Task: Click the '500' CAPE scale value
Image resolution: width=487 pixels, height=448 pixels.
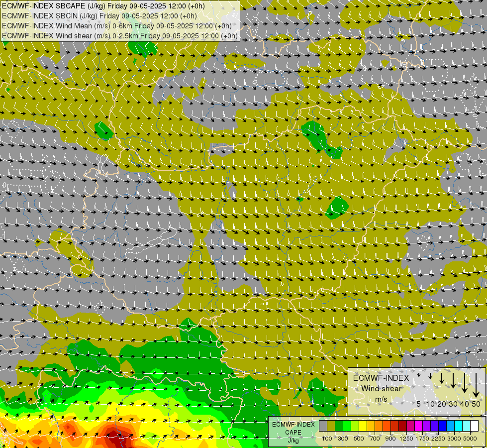Action: [359, 439]
